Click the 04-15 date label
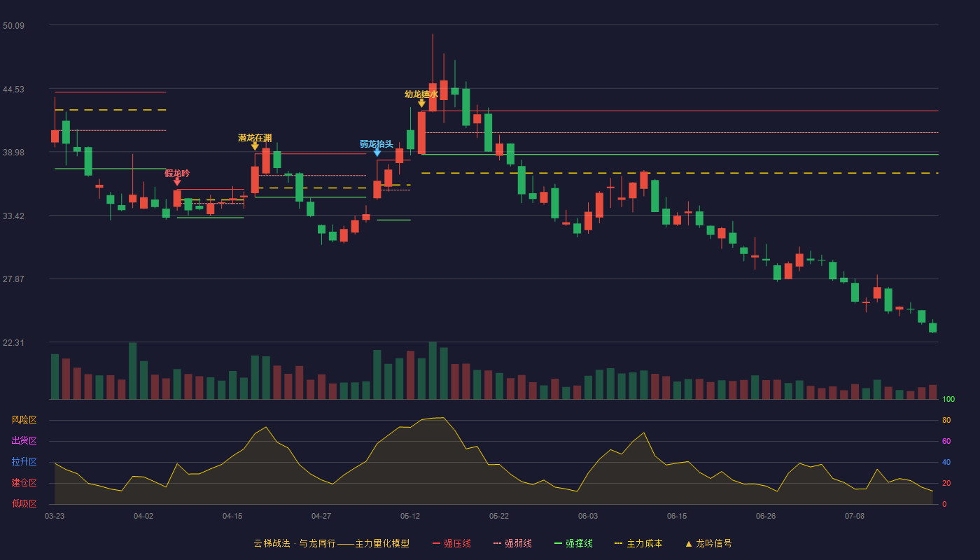This screenshot has height=560, width=980. click(x=232, y=516)
